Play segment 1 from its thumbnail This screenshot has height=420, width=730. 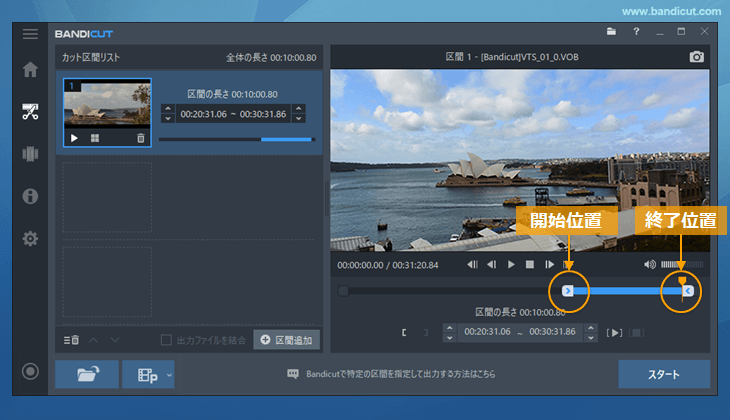[x=74, y=138]
